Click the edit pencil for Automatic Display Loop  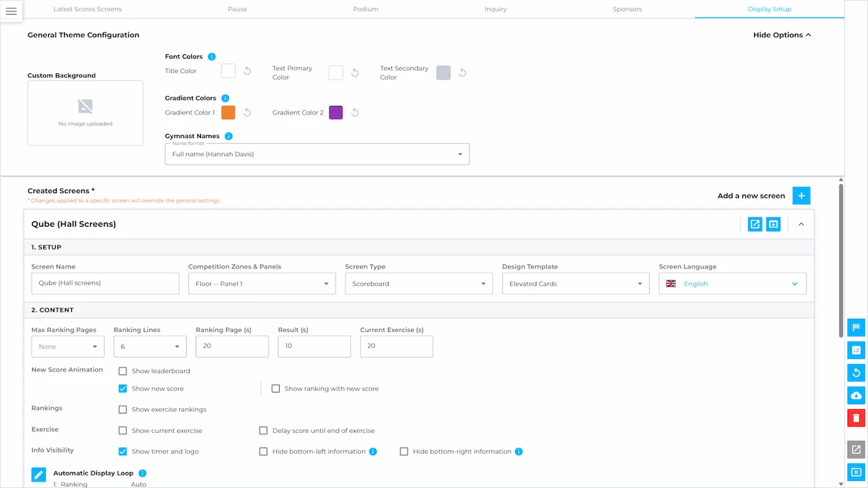(x=39, y=475)
